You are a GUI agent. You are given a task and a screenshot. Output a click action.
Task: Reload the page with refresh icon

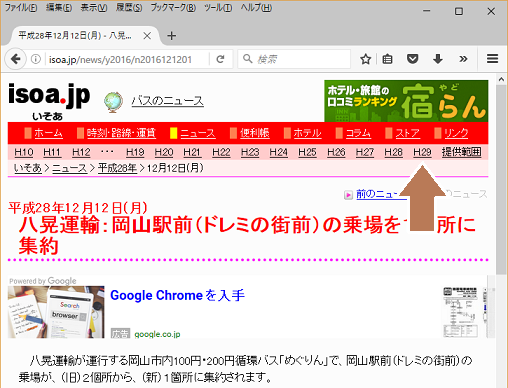coord(220,59)
